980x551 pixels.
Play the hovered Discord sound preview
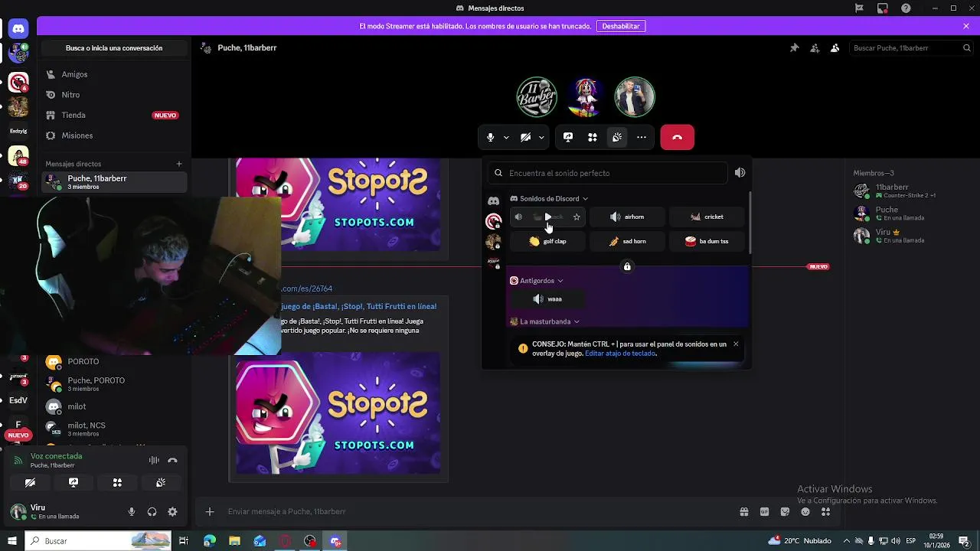click(x=548, y=217)
